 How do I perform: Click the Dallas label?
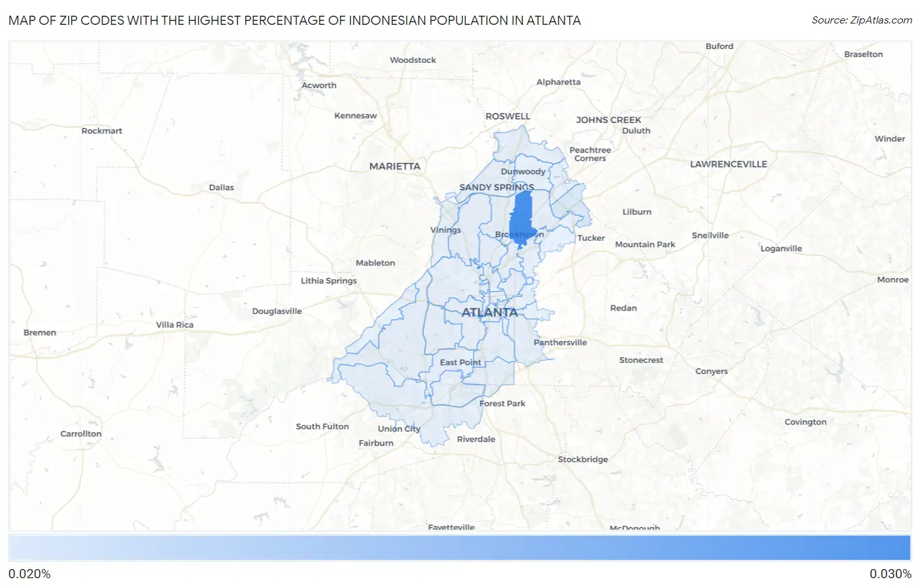[221, 188]
